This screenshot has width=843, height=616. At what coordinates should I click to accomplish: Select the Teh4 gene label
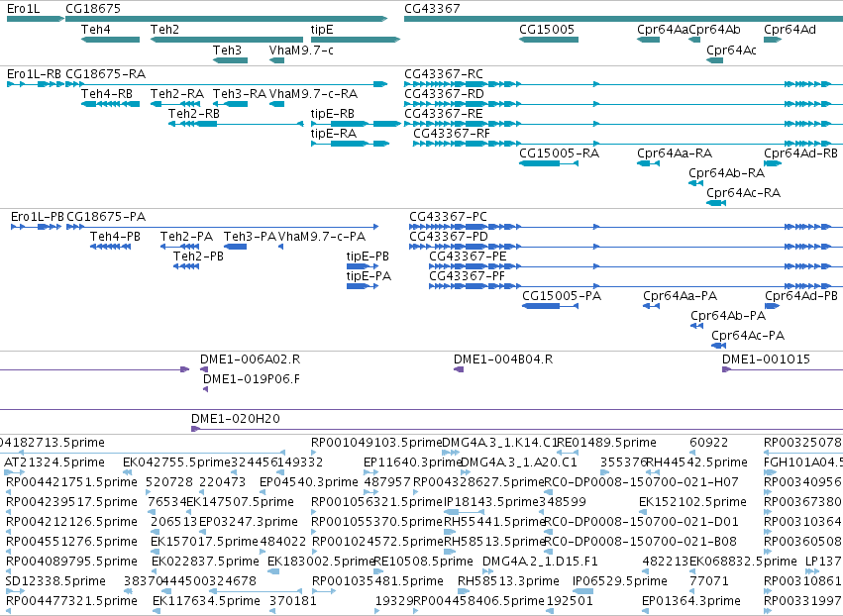point(96,30)
